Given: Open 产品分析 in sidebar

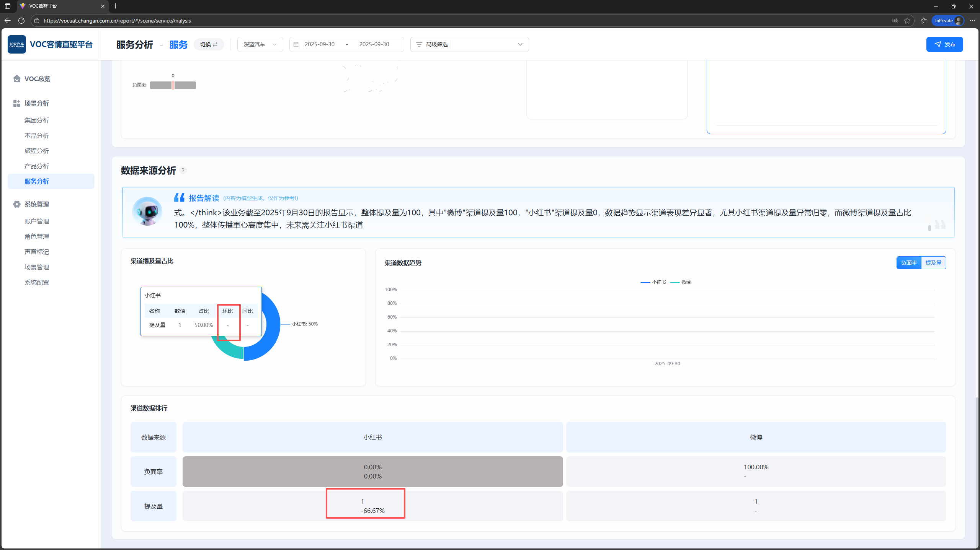Looking at the screenshot, I should [x=37, y=166].
